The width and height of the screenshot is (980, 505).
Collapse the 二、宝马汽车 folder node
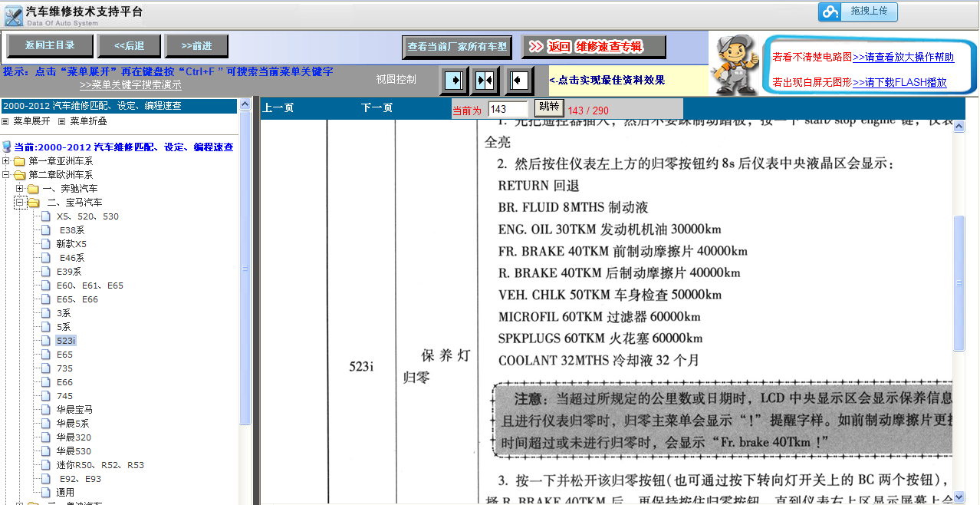click(x=18, y=202)
